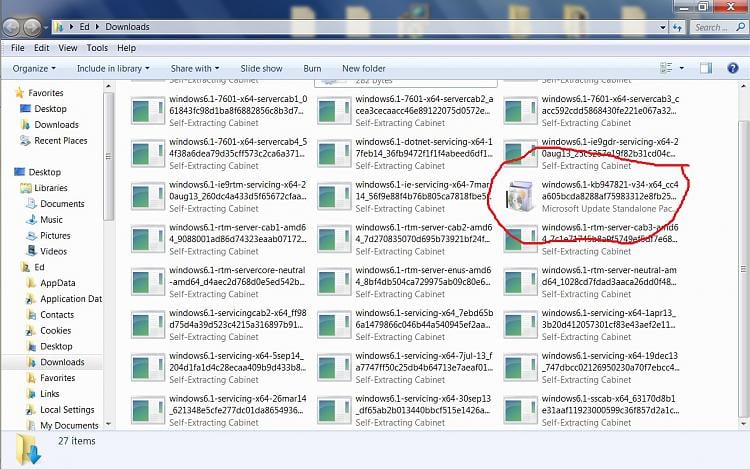Click the Change your view icon
Viewport: 750px width, 469px height.
click(x=666, y=68)
